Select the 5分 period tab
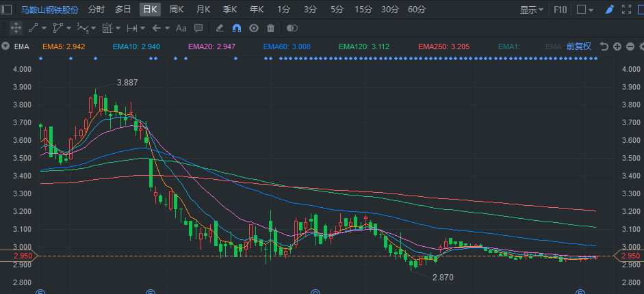Viewport: 644px width, 294px height. pyautogui.click(x=337, y=10)
